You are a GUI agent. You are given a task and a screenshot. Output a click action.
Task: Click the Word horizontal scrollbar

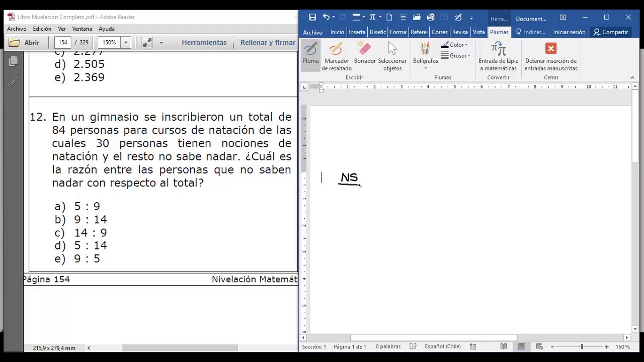click(x=433, y=338)
